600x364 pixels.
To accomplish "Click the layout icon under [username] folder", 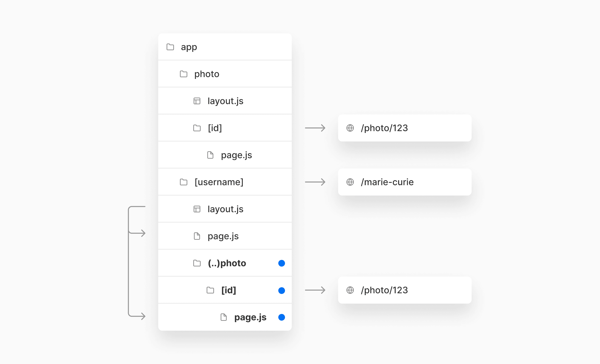I will click(x=197, y=209).
